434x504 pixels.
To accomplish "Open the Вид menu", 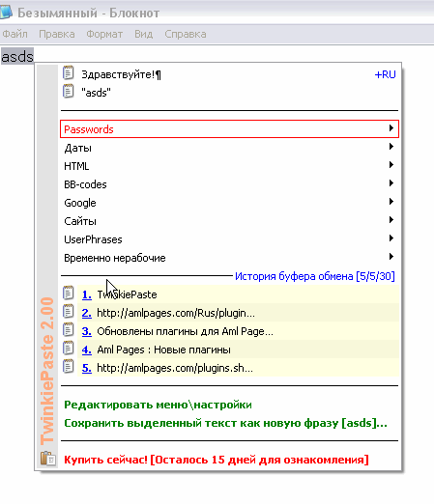I will pyautogui.click(x=143, y=34).
